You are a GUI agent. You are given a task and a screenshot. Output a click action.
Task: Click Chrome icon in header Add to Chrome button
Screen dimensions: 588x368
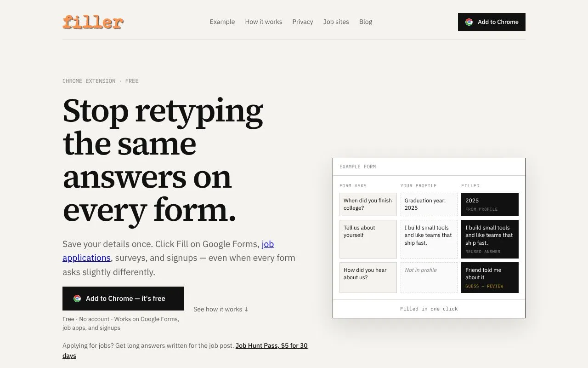[469, 22]
